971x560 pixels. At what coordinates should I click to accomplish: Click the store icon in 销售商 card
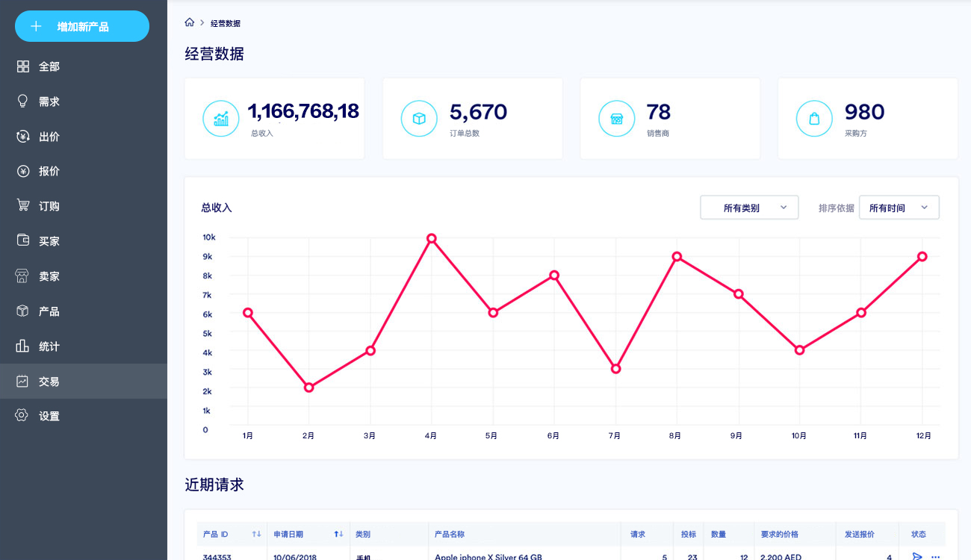click(x=617, y=119)
